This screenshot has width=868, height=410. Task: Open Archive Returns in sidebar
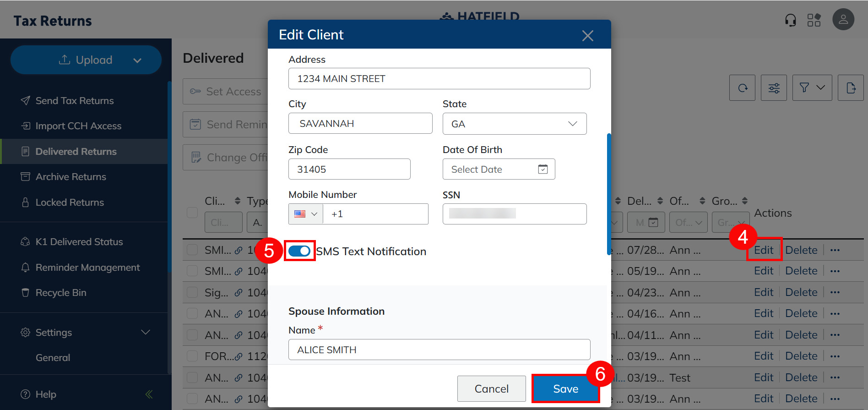(71, 177)
